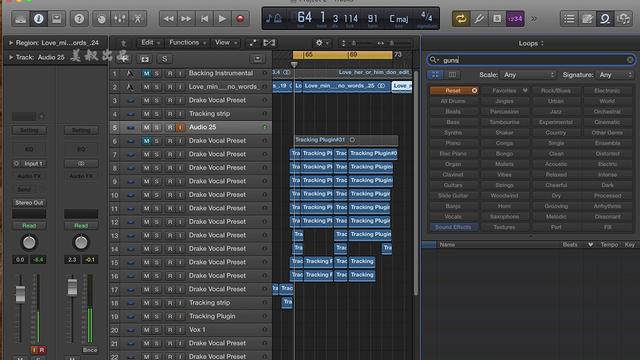This screenshot has height=360, width=640.
Task: Select the Tracking Plugin#31 region on track 6
Action: point(345,140)
